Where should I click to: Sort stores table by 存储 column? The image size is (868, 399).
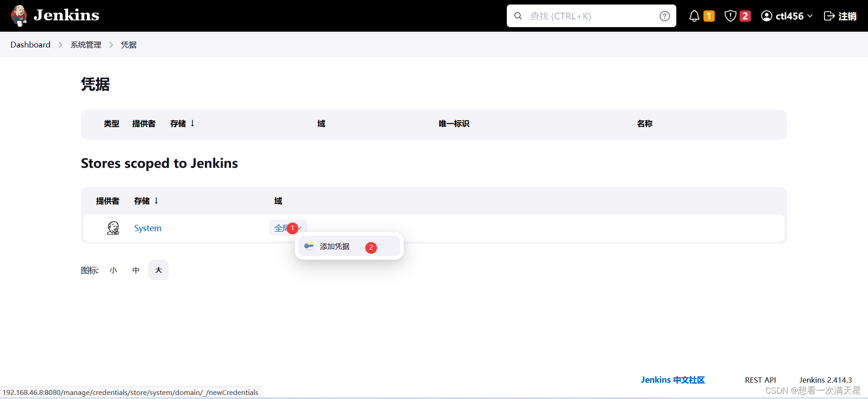coord(146,201)
